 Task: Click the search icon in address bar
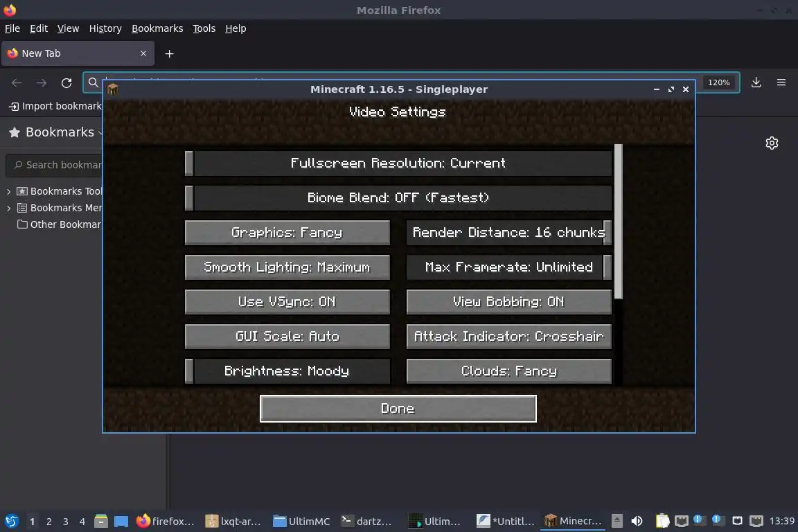93,82
